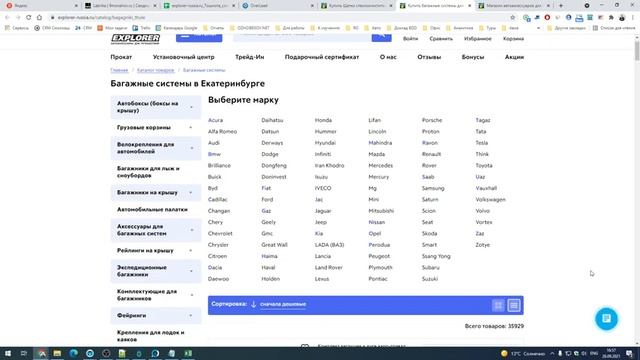Open Трейд-Ин menu item

pyautogui.click(x=249, y=57)
